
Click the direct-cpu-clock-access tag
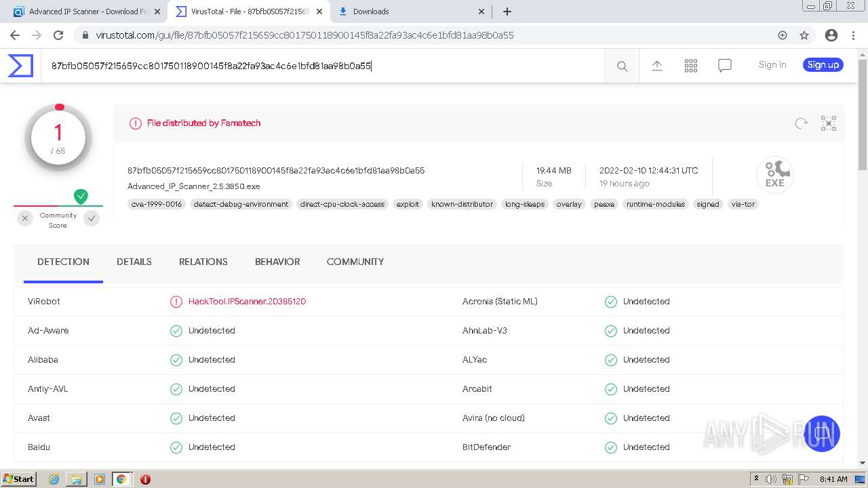(x=342, y=204)
